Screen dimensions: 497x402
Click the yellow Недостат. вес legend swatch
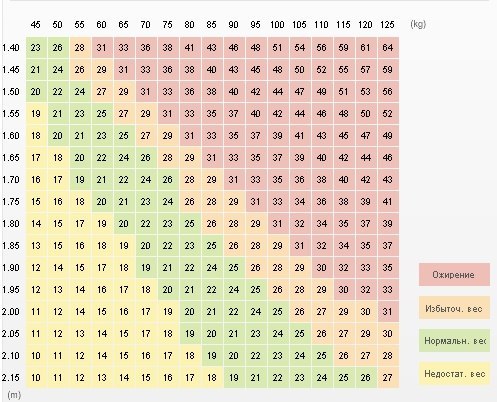coord(454,374)
